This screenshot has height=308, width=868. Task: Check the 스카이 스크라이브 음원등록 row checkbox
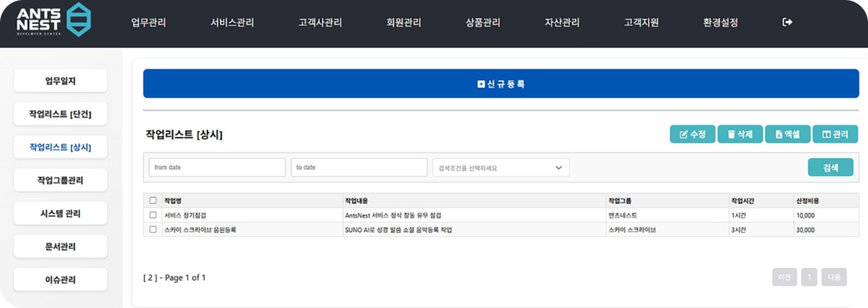click(x=153, y=229)
